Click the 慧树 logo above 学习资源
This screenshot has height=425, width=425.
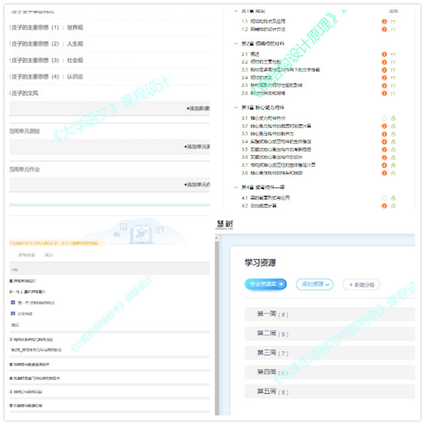click(x=224, y=224)
